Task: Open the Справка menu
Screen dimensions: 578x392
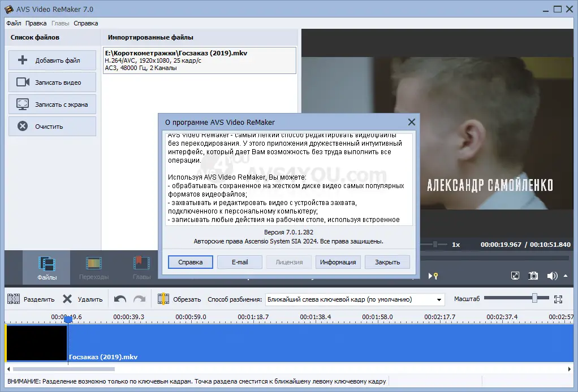Action: (x=85, y=23)
